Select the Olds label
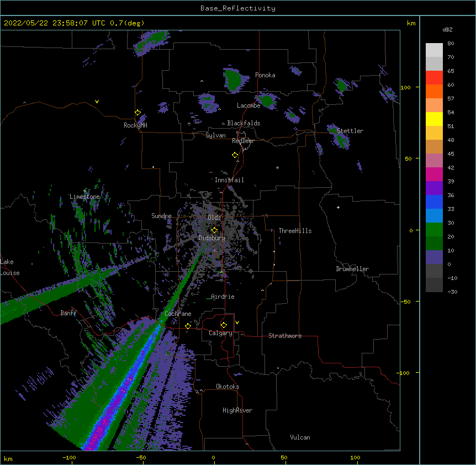Image resolution: width=476 pixels, height=465 pixels. point(214,218)
